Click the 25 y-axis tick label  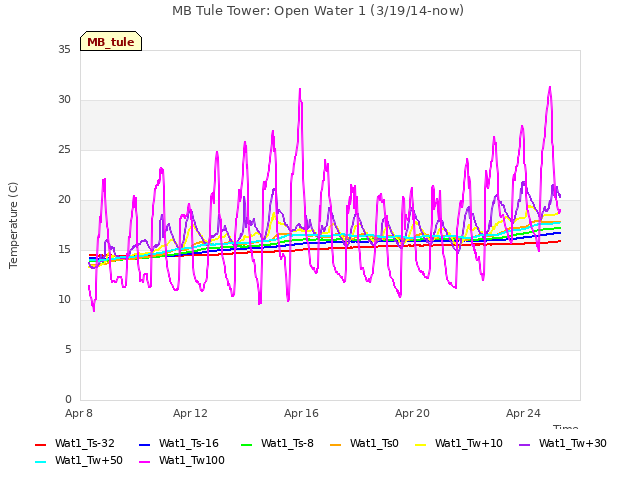coord(64,150)
